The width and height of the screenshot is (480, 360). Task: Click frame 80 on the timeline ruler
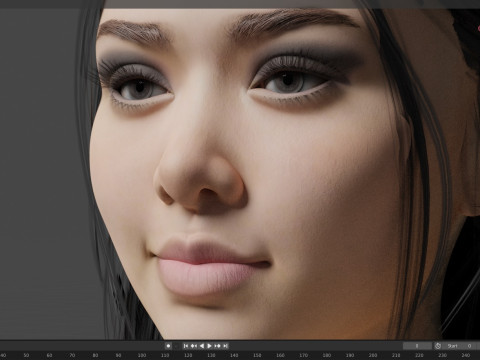coord(95,355)
